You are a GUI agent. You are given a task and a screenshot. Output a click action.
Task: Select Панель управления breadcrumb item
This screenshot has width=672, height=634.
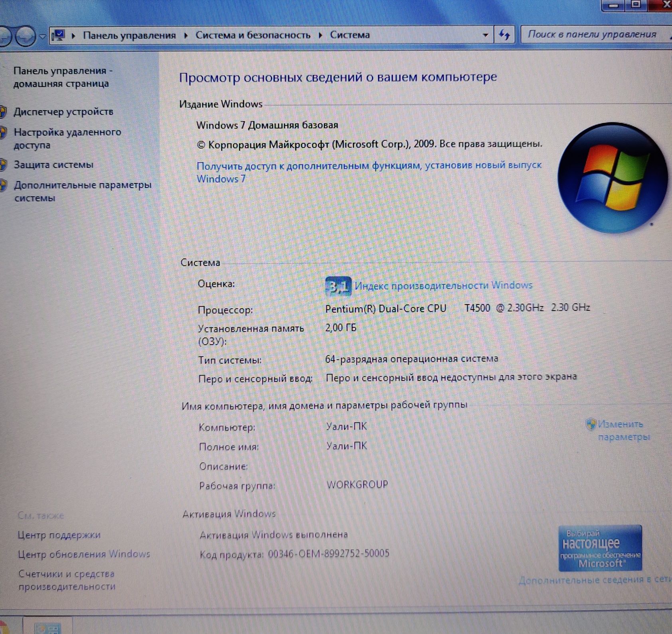point(129,35)
